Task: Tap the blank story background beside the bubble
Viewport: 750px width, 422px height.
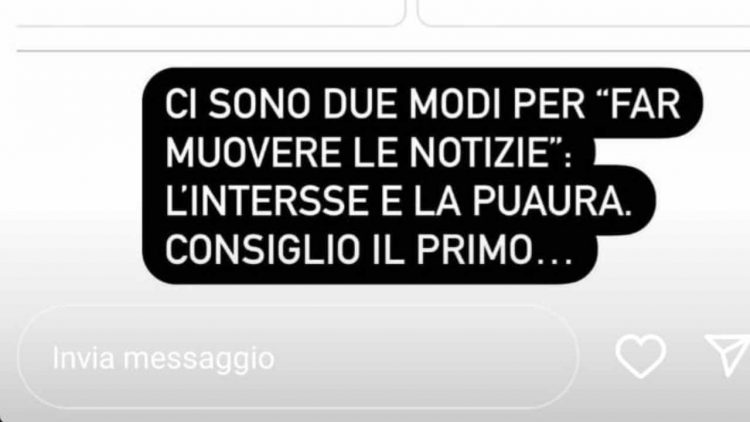Action: click(72, 172)
